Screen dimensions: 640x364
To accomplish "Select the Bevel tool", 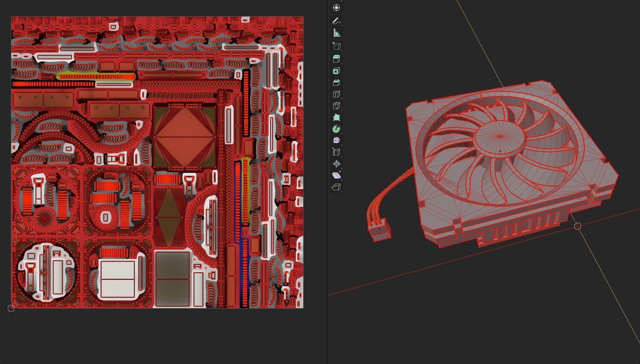I will 336,82.
